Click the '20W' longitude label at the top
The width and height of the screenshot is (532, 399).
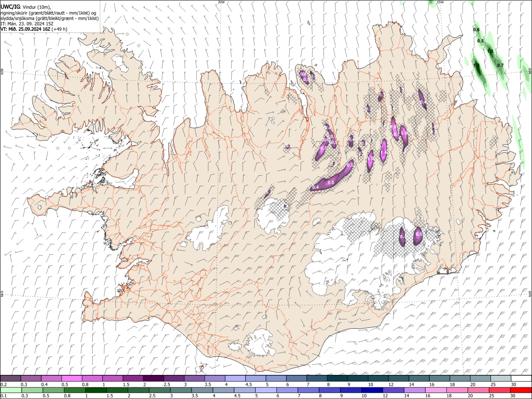[x=221, y=2]
